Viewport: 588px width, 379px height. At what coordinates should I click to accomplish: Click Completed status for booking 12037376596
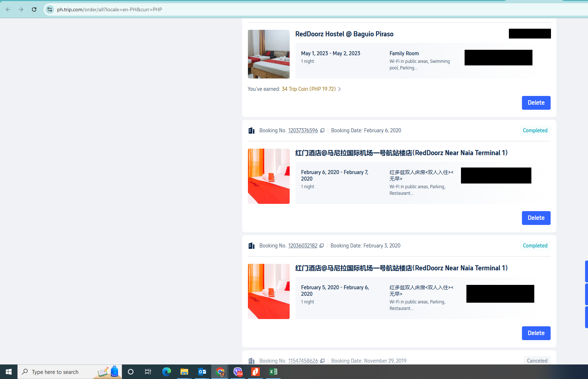(x=535, y=130)
